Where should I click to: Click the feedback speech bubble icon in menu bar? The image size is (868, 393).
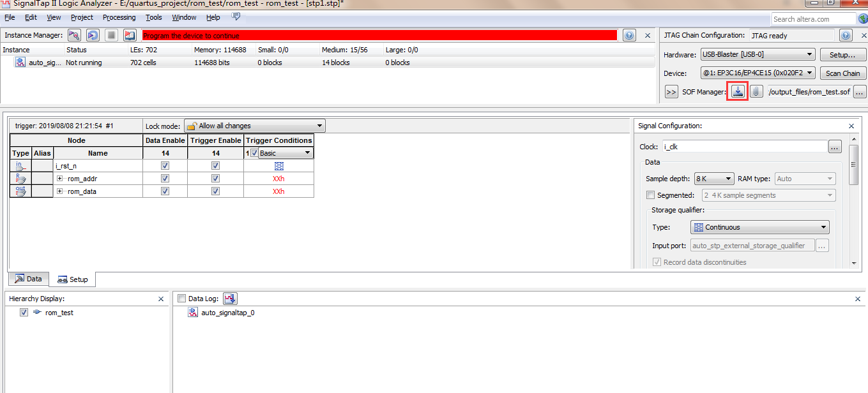coord(236,17)
